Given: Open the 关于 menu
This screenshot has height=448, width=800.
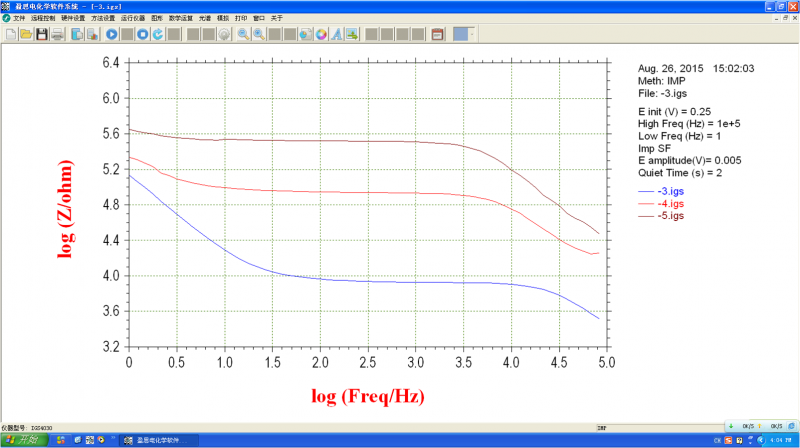Looking at the screenshot, I should point(277,18).
